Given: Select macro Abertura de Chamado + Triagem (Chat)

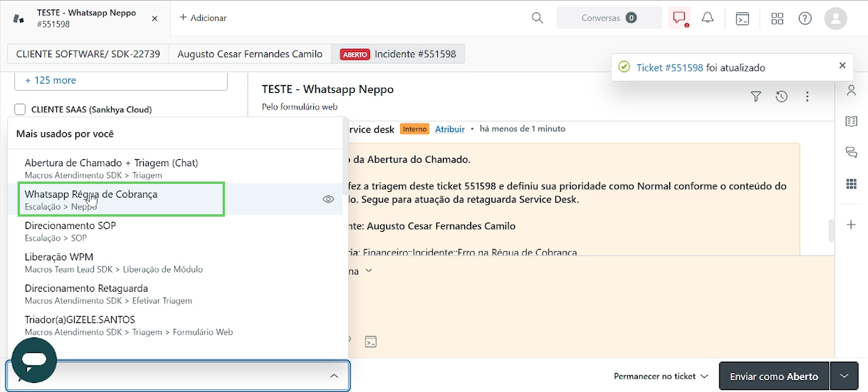Looking at the screenshot, I should [175, 168].
